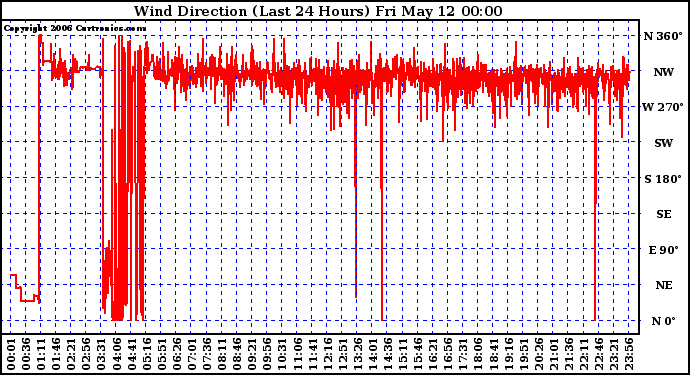
Task: Click the '01:11' time label
Action: (x=41, y=355)
